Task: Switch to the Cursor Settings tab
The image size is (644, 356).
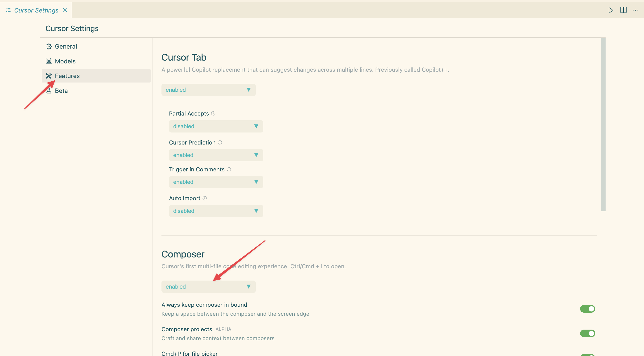Action: coord(36,10)
